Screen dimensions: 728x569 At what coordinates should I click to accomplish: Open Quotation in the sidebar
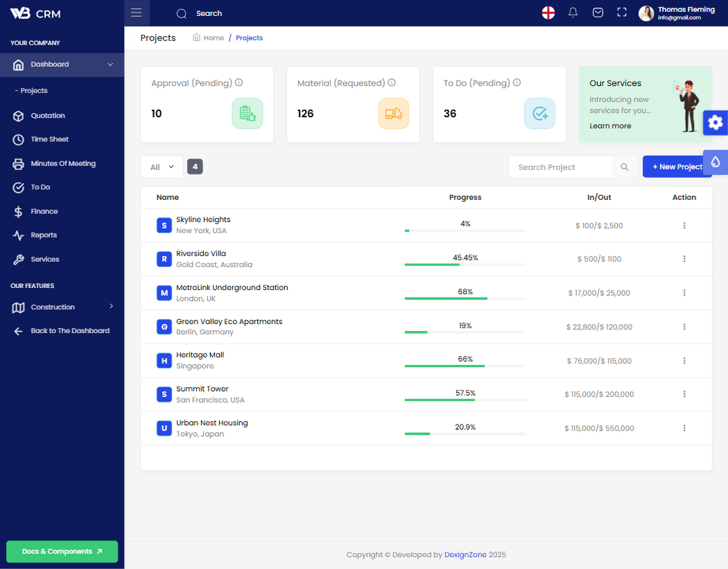pyautogui.click(x=48, y=116)
